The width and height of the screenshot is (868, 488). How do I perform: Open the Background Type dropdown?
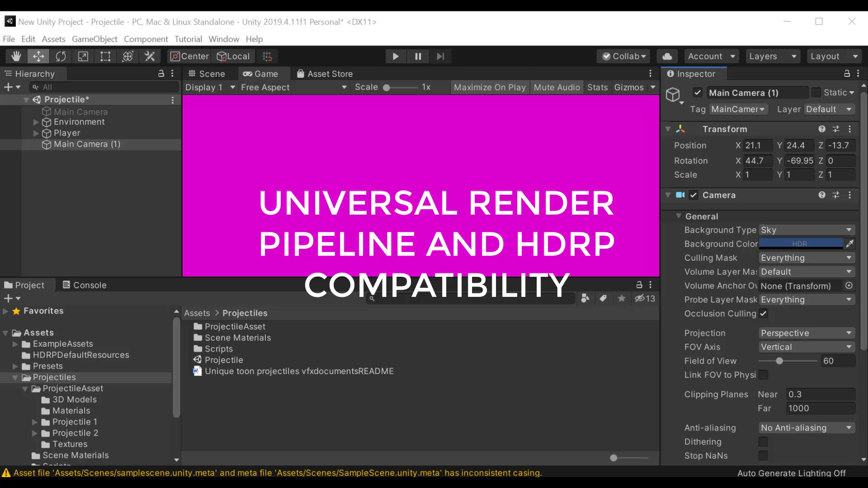(x=807, y=230)
